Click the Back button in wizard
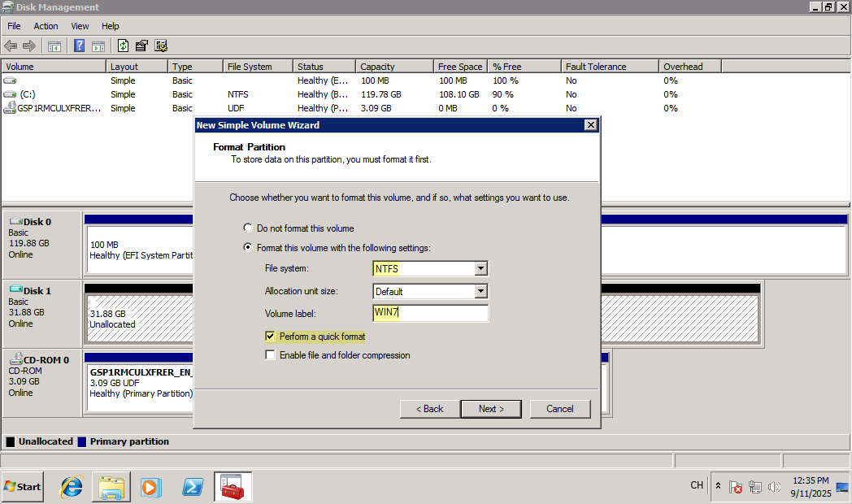 429,409
